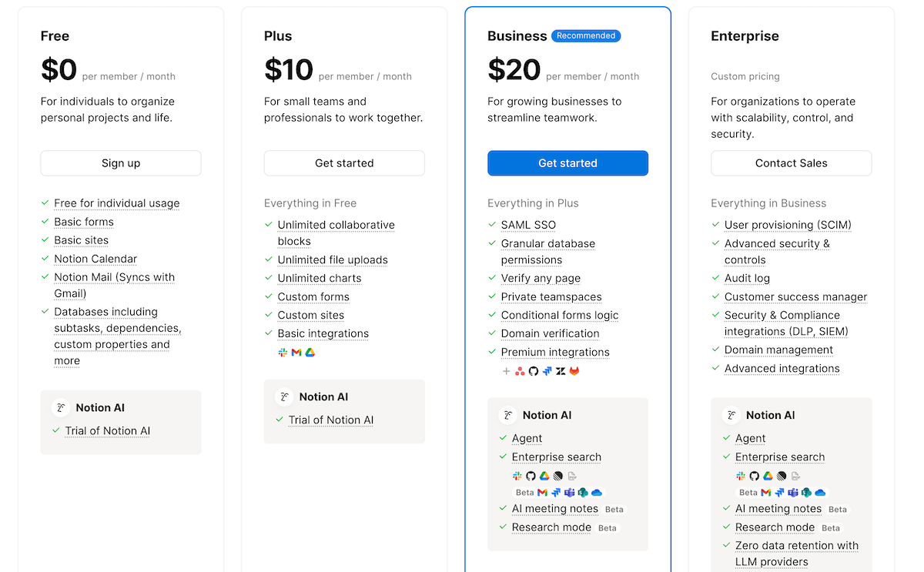
Task: Click the Jira icon under Premium integrations
Action: (x=547, y=370)
